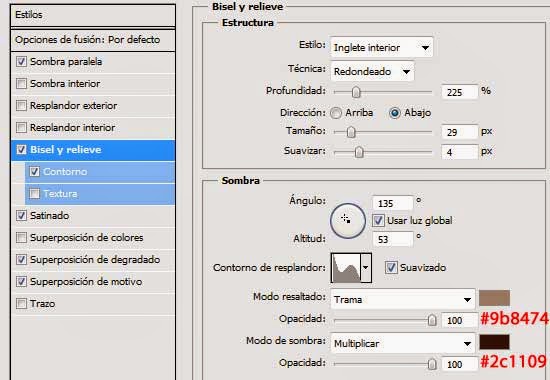550x380 pixels.
Task: Toggle the Satinado checkbox
Action: (21, 215)
